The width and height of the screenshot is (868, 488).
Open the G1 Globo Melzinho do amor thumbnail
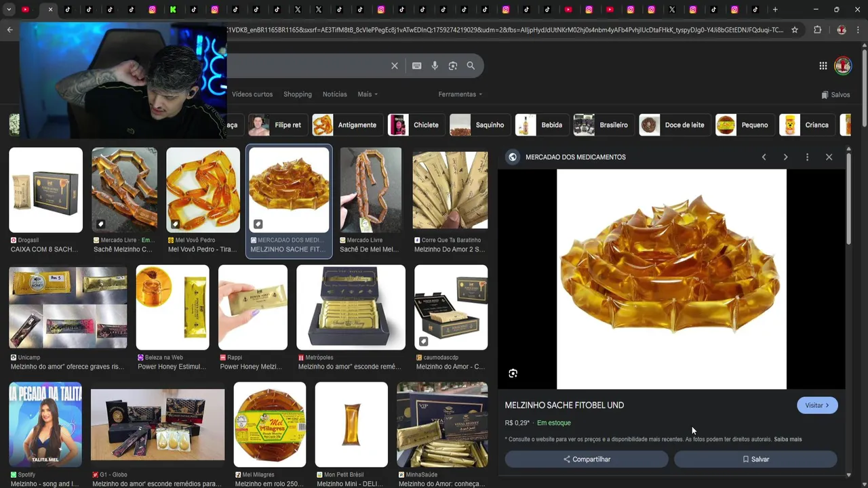[158, 425]
